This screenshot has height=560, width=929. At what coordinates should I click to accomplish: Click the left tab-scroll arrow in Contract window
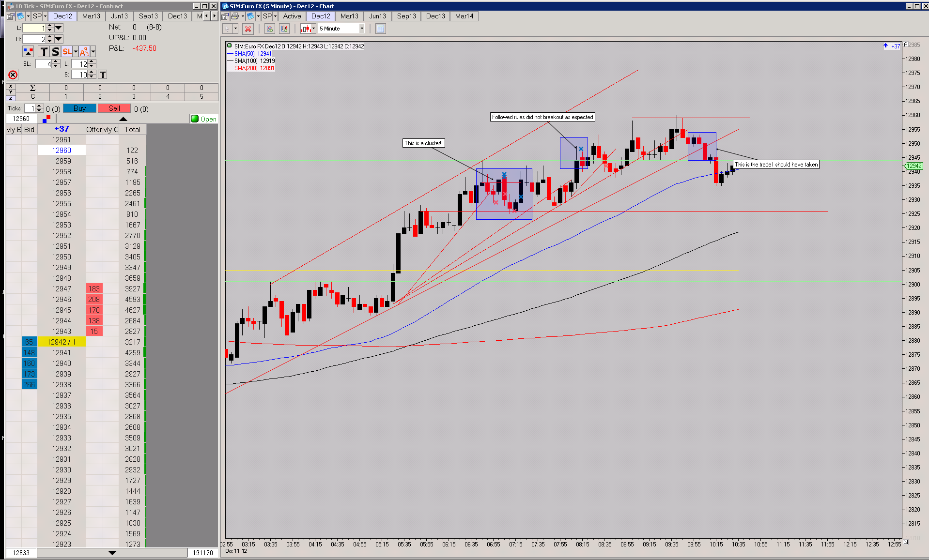(207, 16)
